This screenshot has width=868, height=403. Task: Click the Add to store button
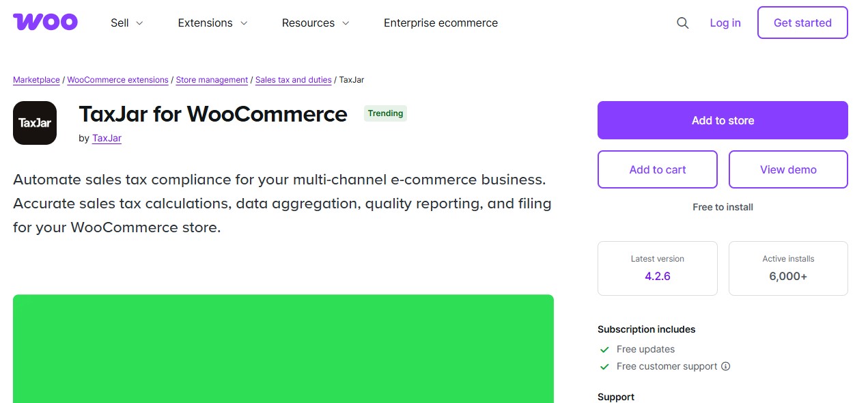click(722, 120)
